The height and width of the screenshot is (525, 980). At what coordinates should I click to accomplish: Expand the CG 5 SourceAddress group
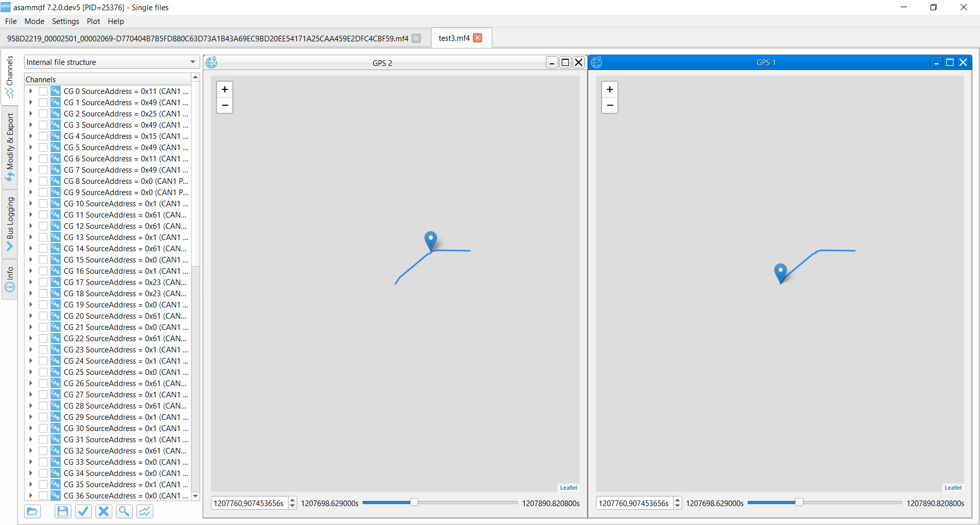(31, 147)
